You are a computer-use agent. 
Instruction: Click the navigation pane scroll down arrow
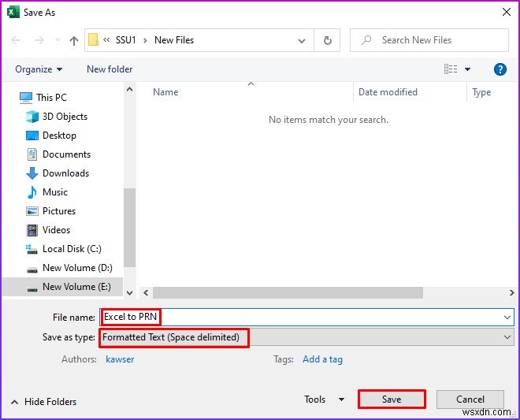[130, 292]
